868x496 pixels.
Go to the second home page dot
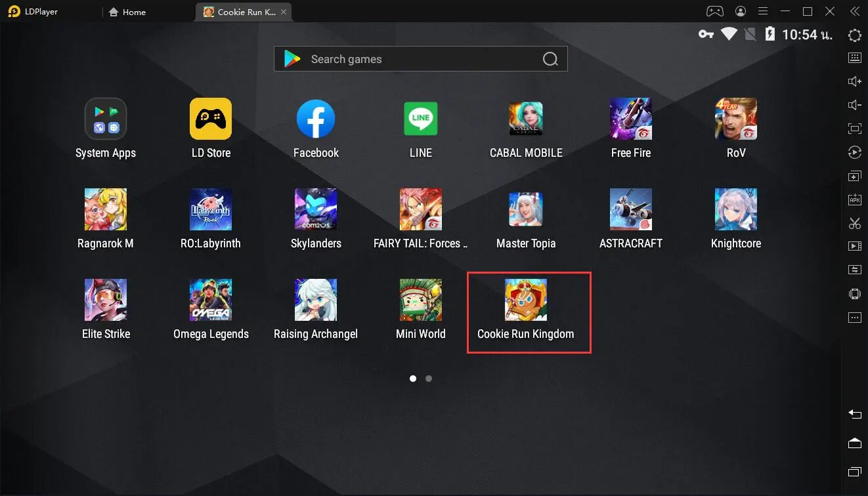tap(429, 379)
